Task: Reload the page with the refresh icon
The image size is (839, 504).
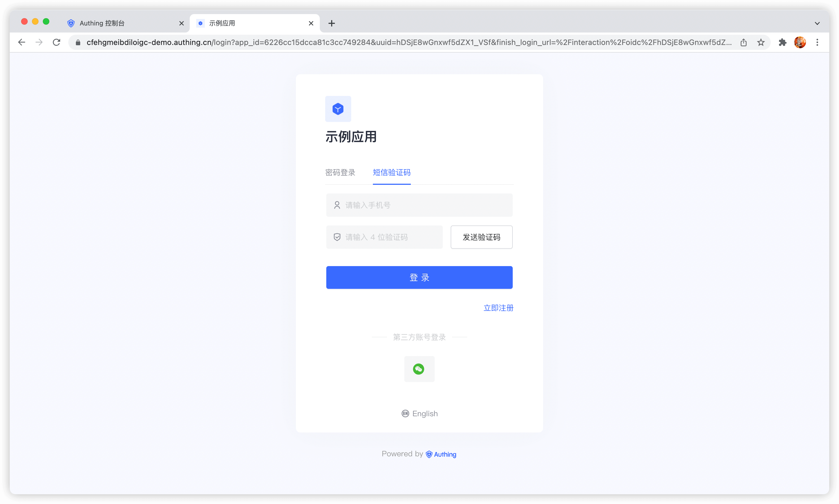Action: (56, 42)
